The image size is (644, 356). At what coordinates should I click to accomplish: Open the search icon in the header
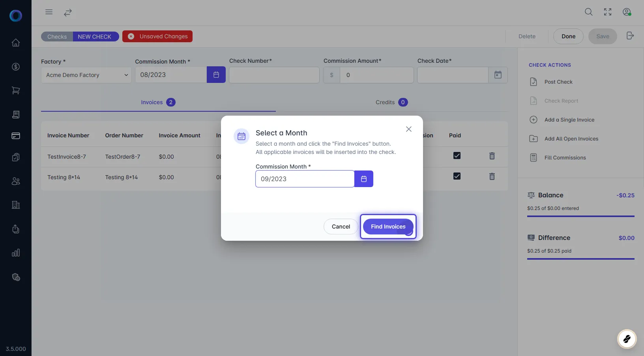[588, 12]
